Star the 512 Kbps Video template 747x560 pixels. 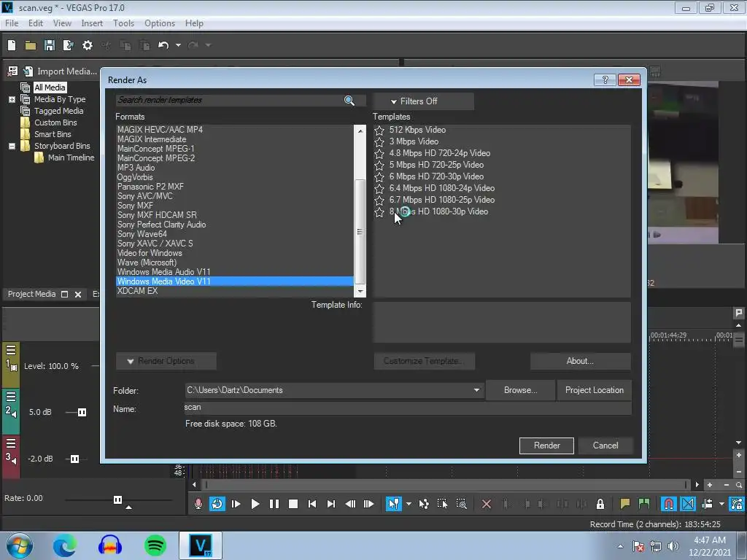click(x=379, y=130)
